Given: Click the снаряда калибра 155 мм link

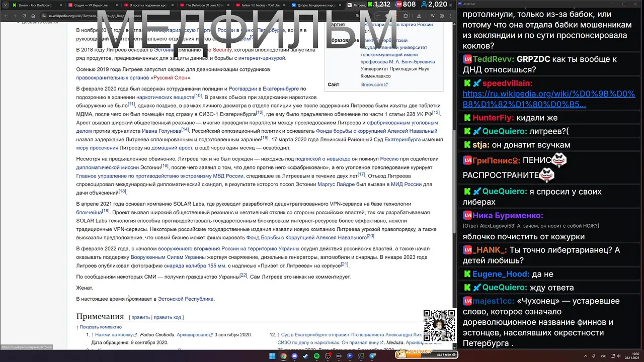Looking at the screenshot, I should [195, 265].
